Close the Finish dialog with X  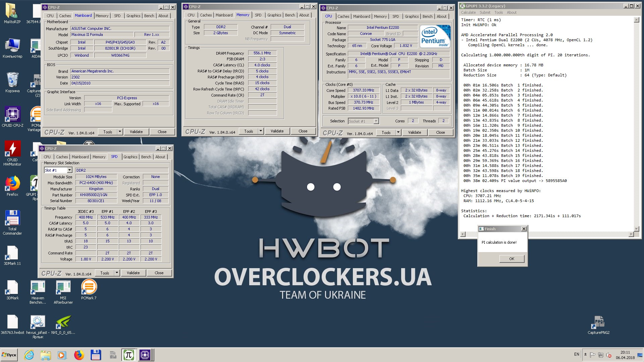tap(524, 229)
